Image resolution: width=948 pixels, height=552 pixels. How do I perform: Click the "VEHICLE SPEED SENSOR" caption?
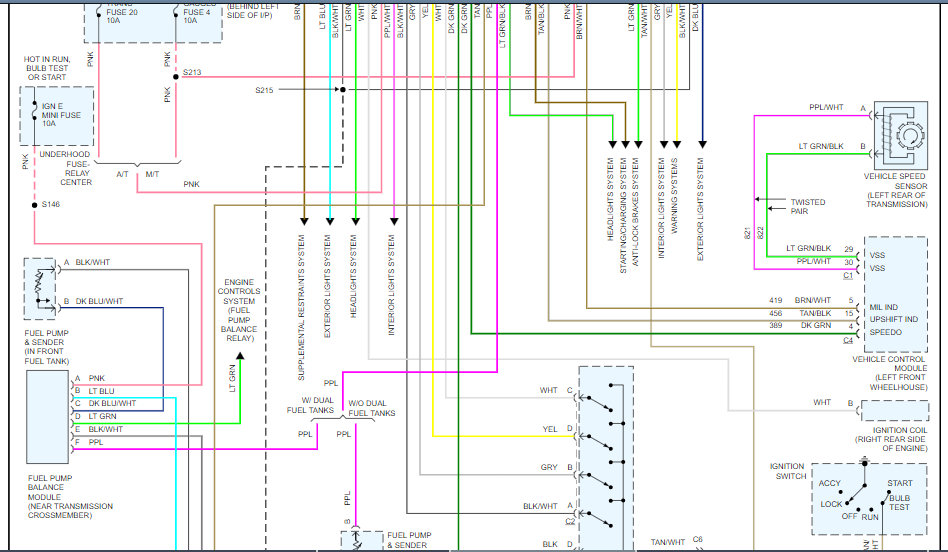tap(896, 190)
